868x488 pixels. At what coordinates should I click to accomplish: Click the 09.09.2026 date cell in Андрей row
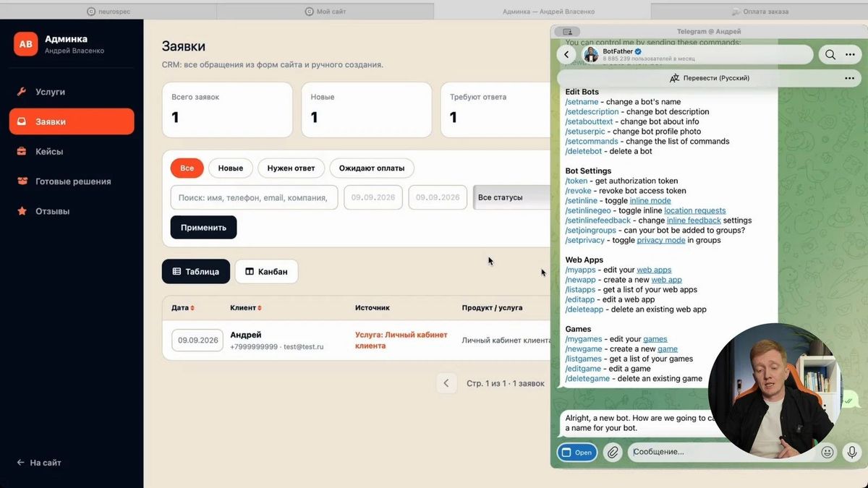coord(198,341)
